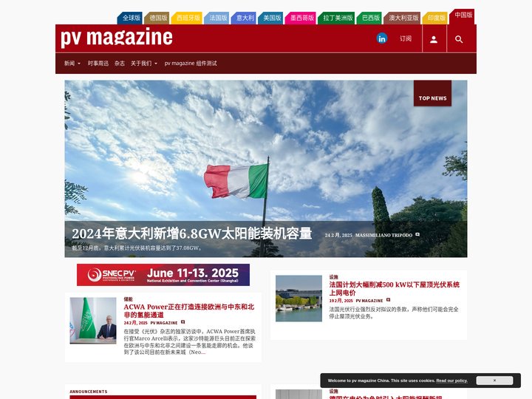
Task: Click the ANNOUNCEMENTS section heading
Action: pos(89,391)
